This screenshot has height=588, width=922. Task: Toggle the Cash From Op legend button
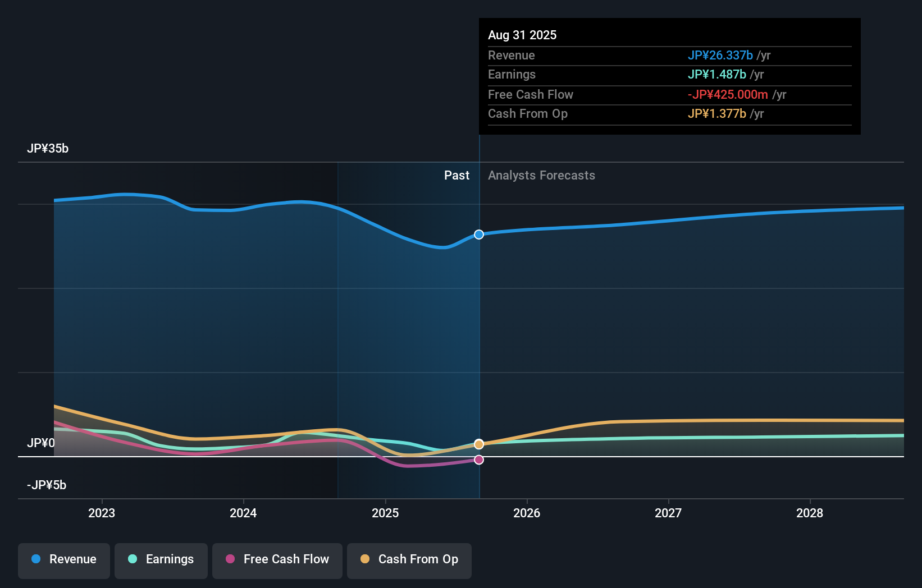pos(409,559)
